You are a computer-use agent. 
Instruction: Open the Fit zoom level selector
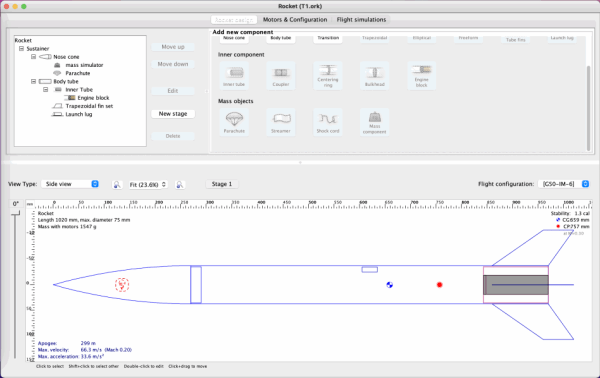click(x=148, y=184)
